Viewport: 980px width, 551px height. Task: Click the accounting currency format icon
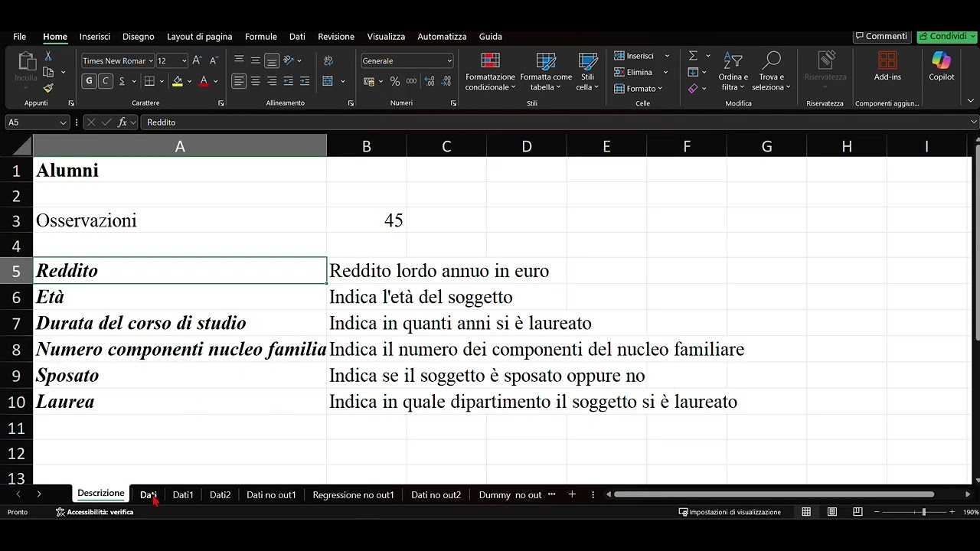tap(369, 81)
